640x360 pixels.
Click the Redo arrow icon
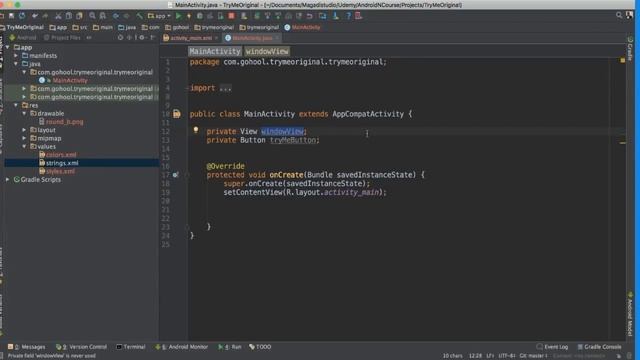click(x=45, y=16)
